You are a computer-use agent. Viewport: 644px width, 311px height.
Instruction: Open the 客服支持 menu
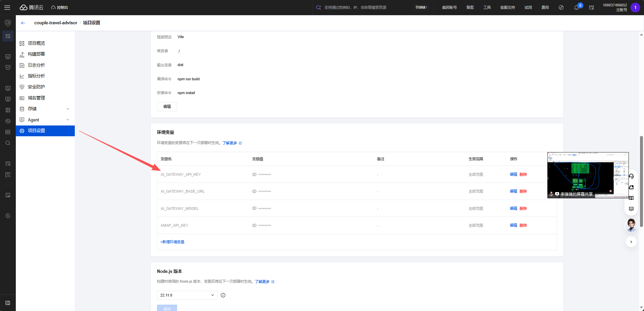[507, 7]
